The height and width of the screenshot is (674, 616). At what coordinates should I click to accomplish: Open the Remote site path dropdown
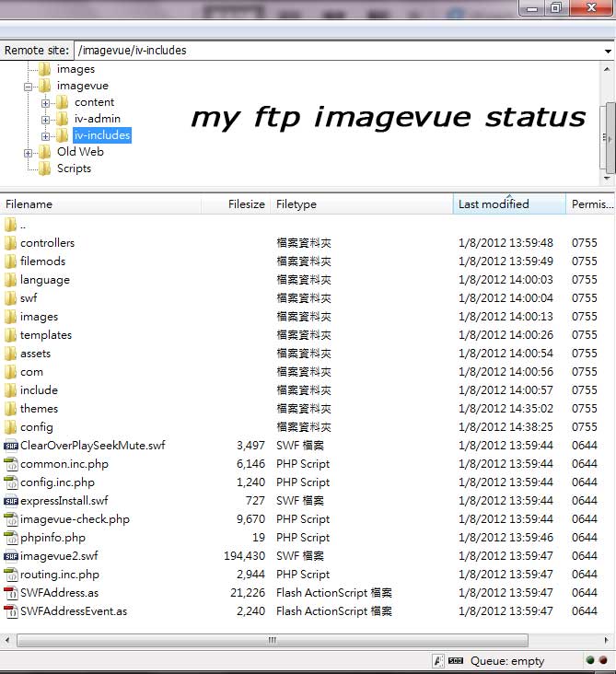point(608,52)
